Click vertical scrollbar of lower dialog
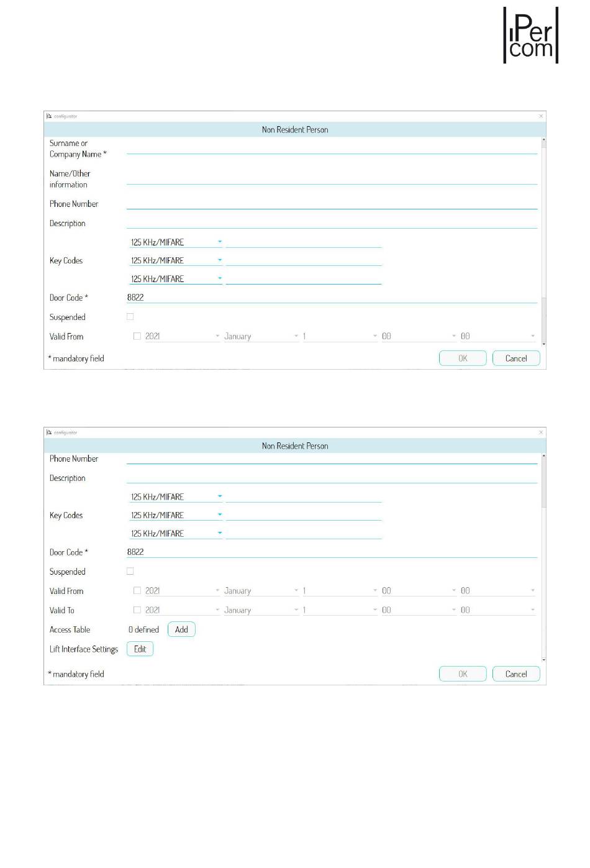The height and width of the screenshot is (868, 590). (x=544, y=557)
